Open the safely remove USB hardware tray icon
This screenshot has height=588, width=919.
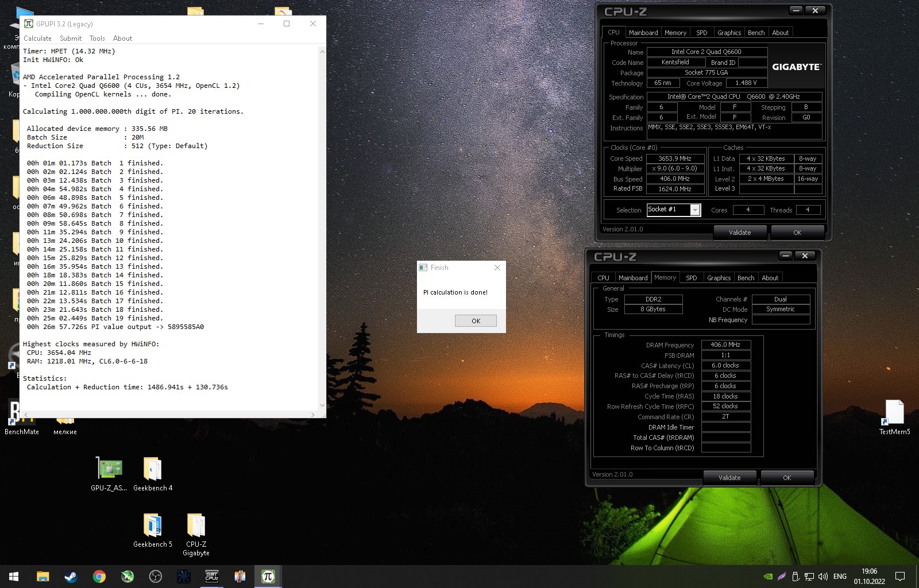[x=795, y=577]
